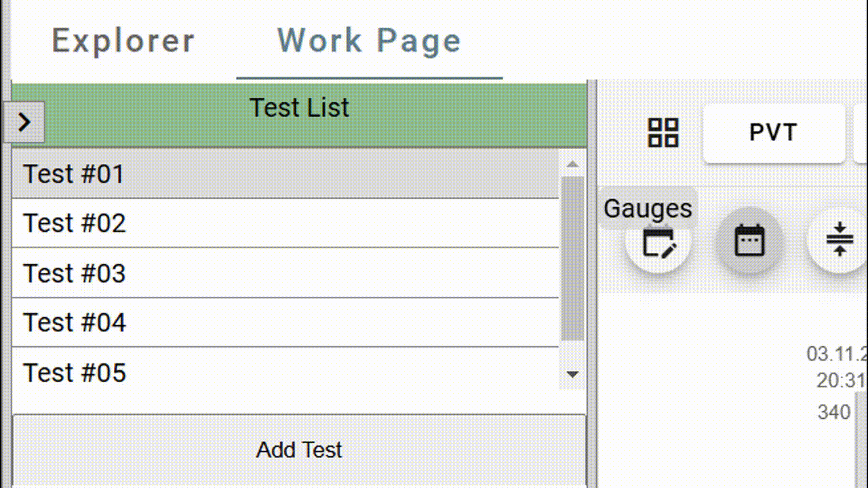Open Test #05 list entry
This screenshot has height=488, width=868.
coord(285,372)
